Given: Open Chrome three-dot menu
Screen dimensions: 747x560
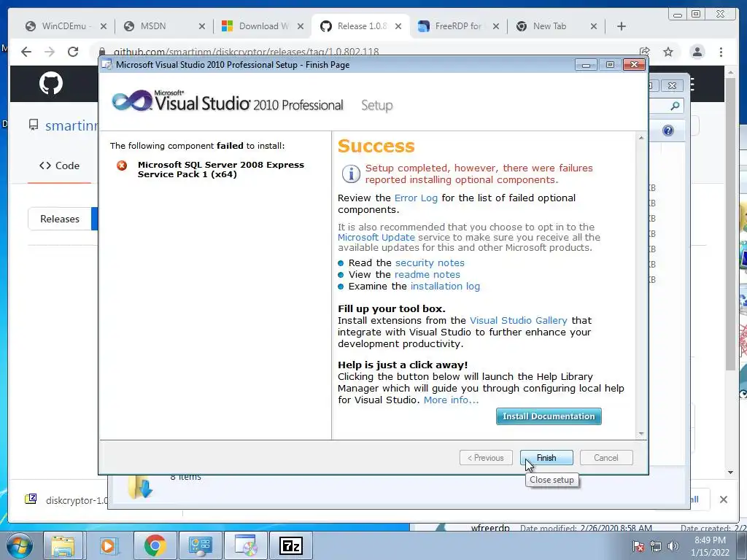Looking at the screenshot, I should [721, 52].
